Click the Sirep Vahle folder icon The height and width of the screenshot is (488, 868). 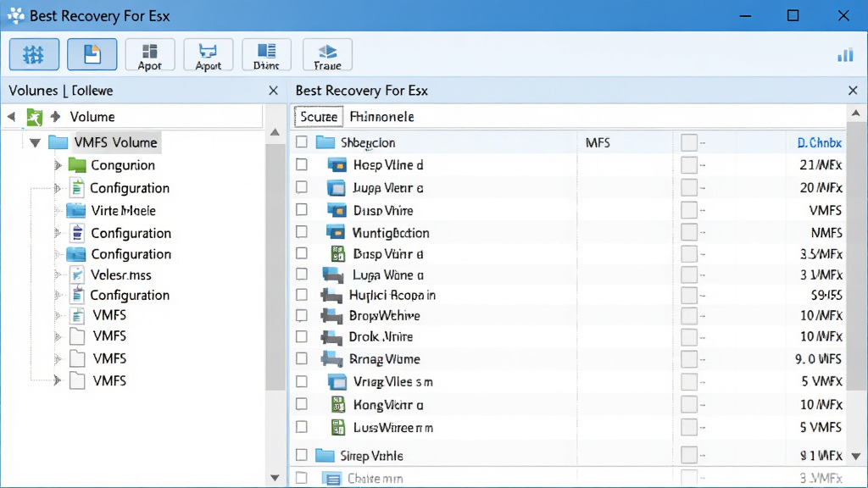325,455
